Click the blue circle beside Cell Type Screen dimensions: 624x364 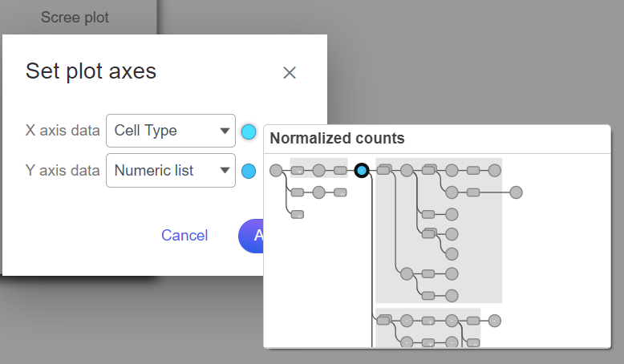249,131
